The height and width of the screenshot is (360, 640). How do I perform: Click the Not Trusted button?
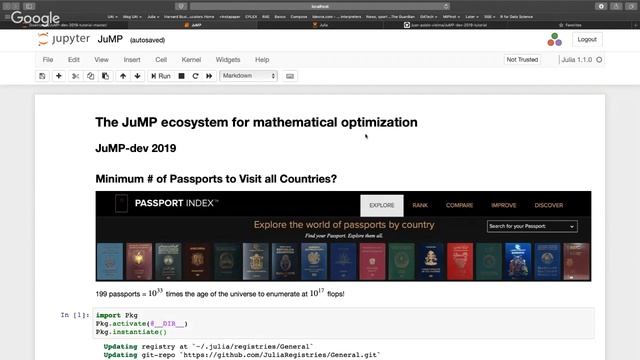tap(522, 60)
